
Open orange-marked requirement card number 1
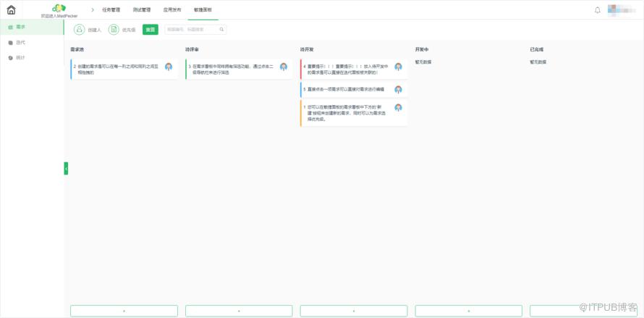354,113
